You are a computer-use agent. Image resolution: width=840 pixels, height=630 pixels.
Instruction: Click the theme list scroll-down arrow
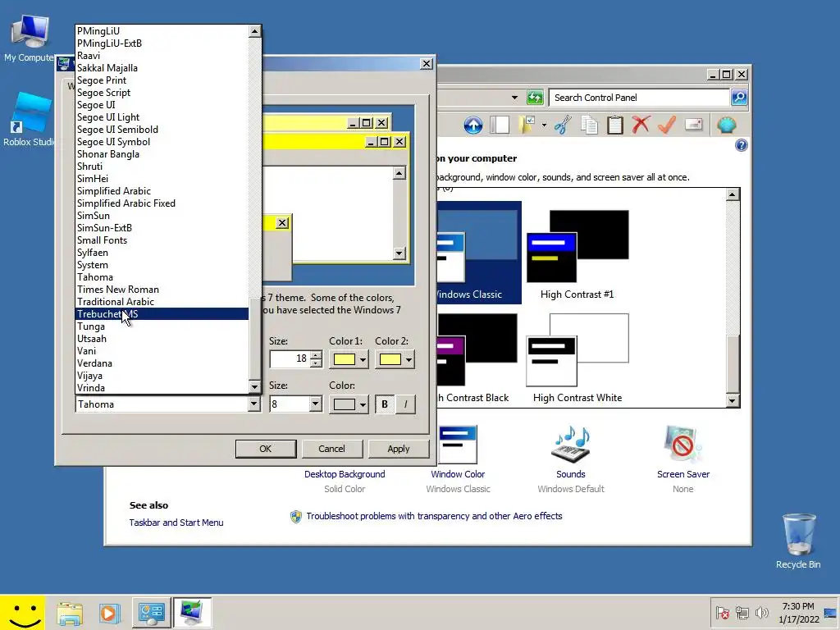click(733, 400)
